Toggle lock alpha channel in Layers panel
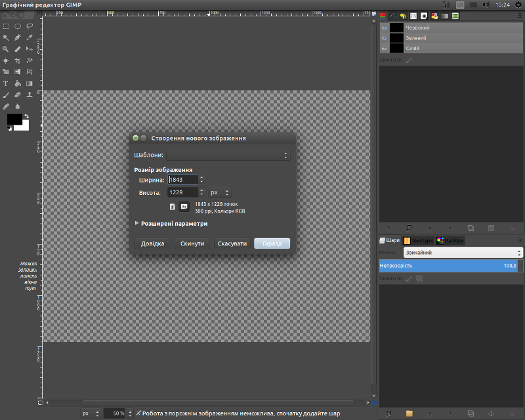 [419, 278]
